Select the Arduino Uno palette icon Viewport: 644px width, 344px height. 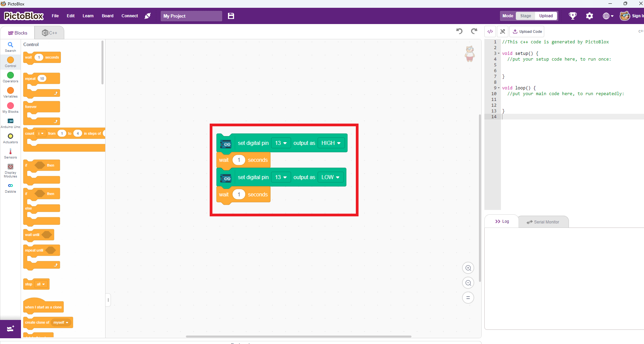10,123
